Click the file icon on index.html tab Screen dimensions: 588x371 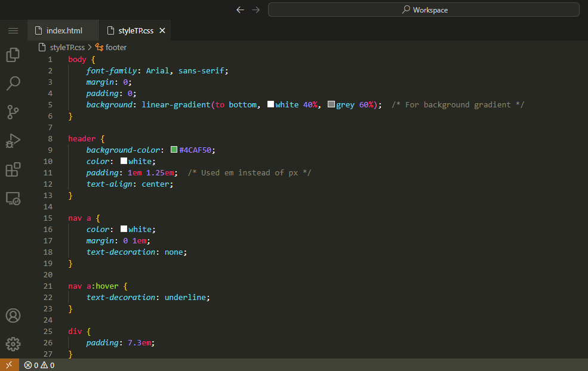[x=38, y=30]
